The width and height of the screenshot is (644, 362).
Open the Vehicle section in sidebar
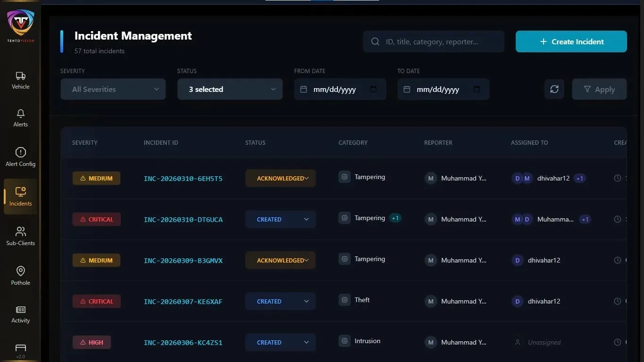click(x=20, y=80)
